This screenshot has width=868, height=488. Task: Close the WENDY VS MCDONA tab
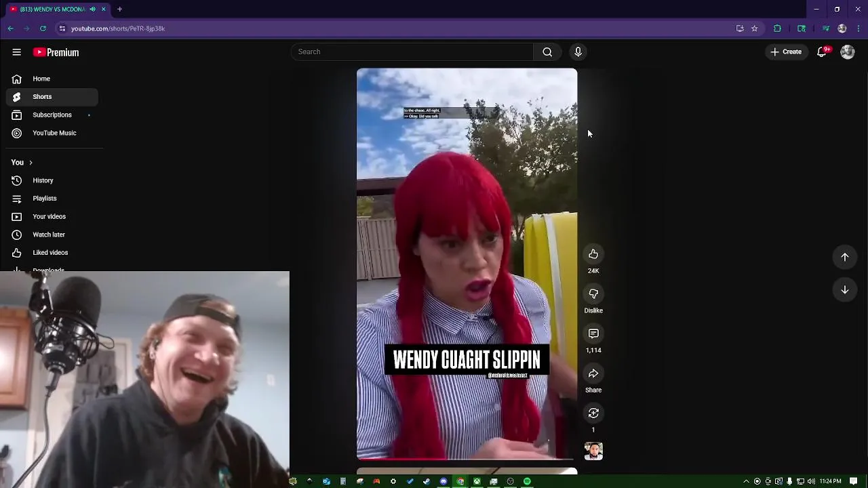point(104,9)
